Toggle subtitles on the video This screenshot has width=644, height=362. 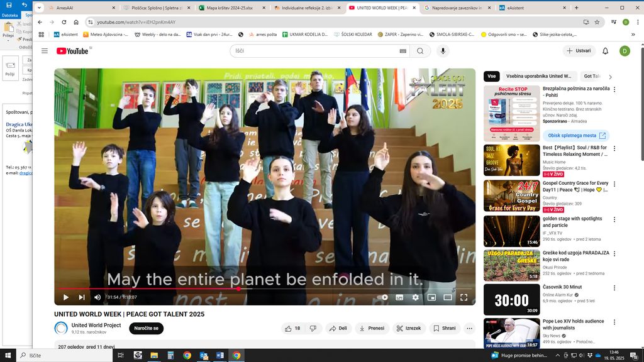point(399,297)
